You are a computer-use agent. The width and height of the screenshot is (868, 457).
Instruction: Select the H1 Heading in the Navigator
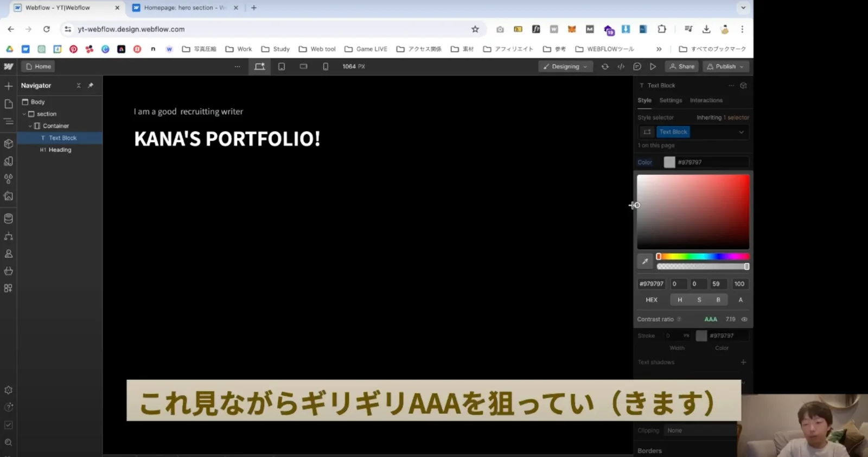[60, 150]
